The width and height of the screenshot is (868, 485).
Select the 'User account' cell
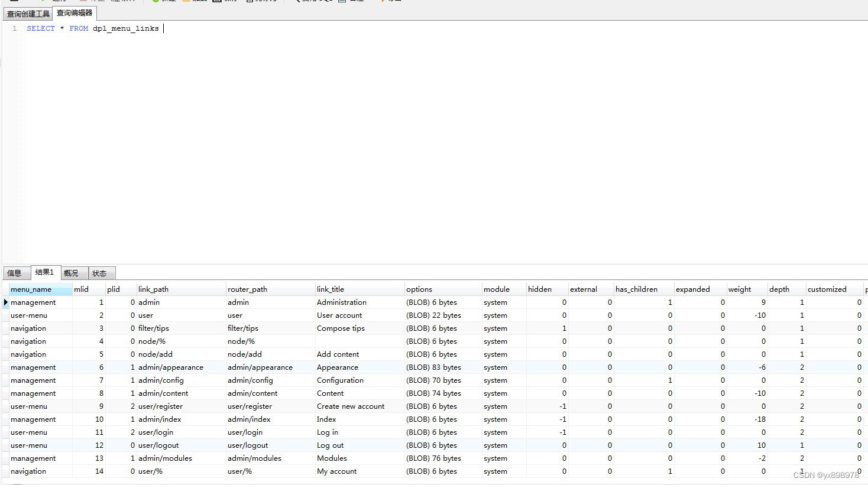(360, 315)
